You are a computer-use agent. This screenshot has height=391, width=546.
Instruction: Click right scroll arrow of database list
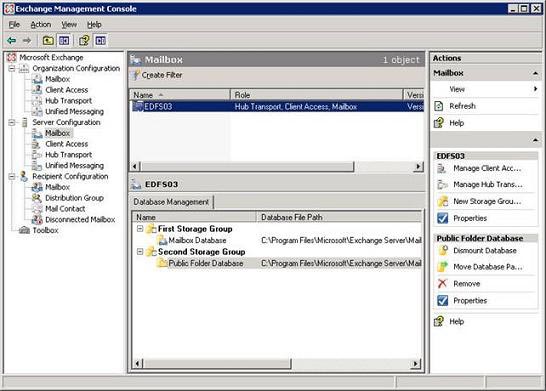pyautogui.click(x=415, y=364)
